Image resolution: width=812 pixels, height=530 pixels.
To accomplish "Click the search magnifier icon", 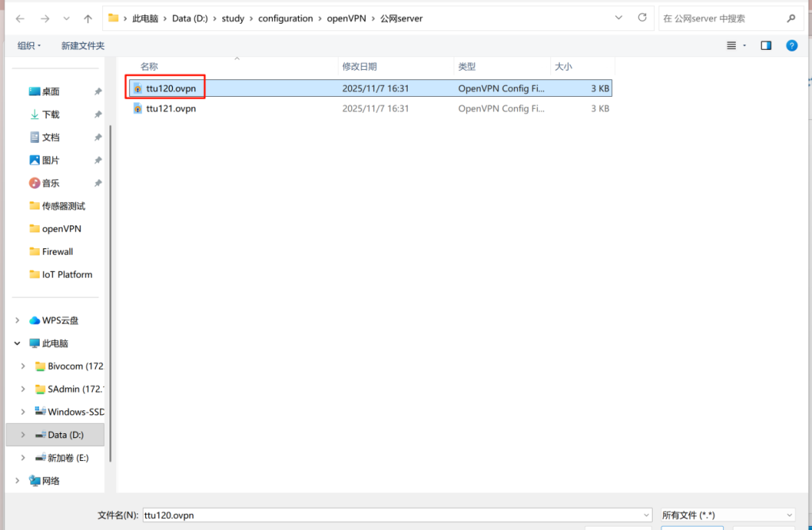I will [790, 18].
